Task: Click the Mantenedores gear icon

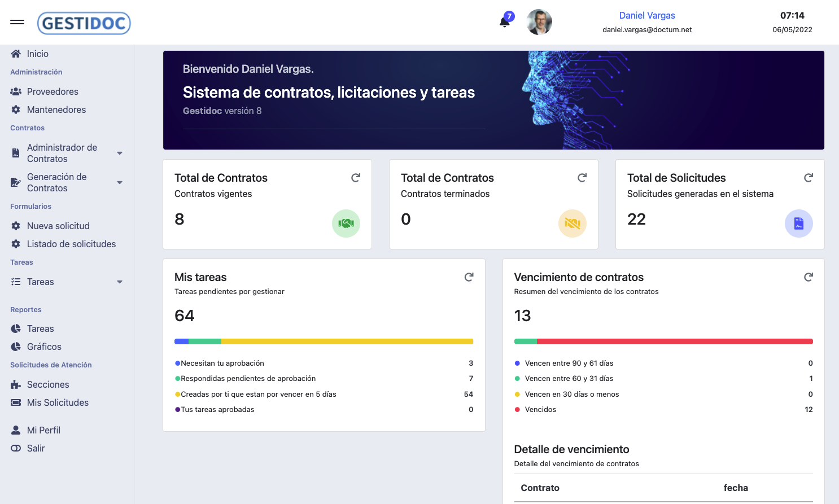Action: (x=15, y=109)
